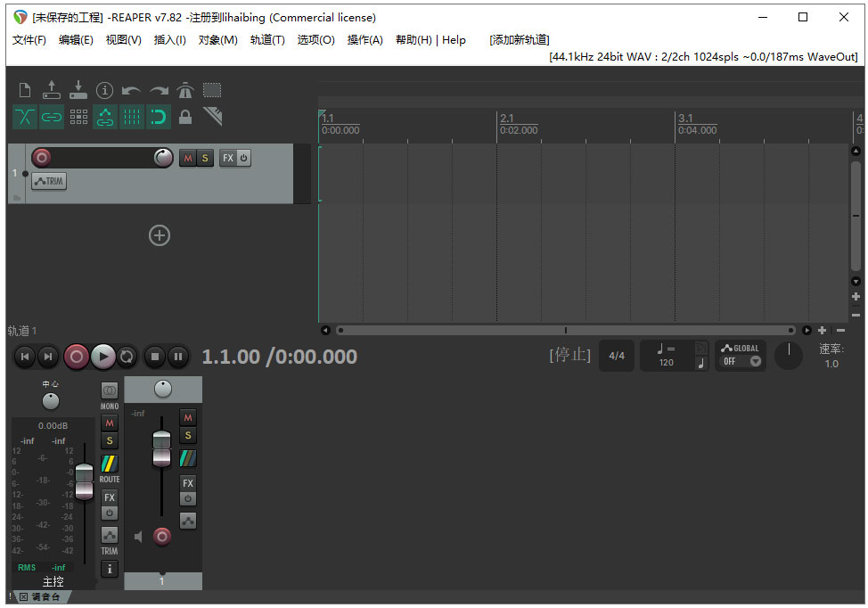Arm mixer track 1 record button

pos(161,536)
